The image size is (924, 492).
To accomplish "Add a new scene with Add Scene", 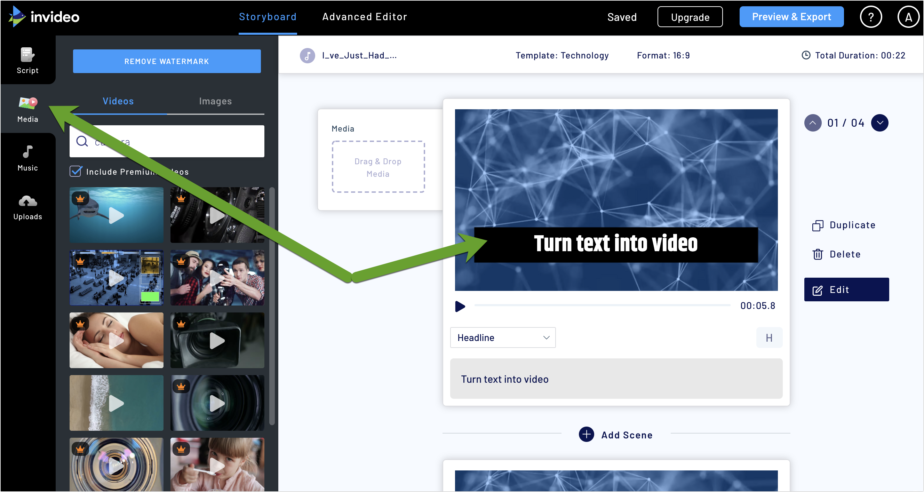I will click(616, 434).
